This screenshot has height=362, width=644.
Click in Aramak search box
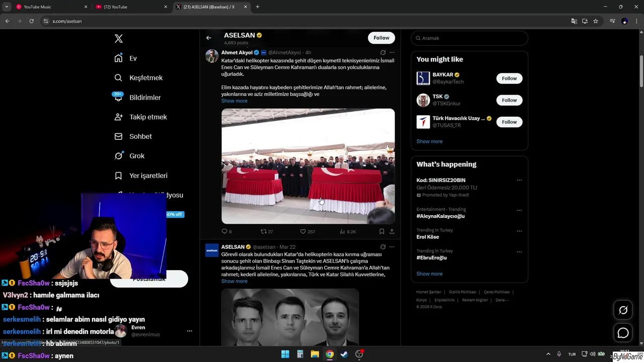(x=469, y=38)
